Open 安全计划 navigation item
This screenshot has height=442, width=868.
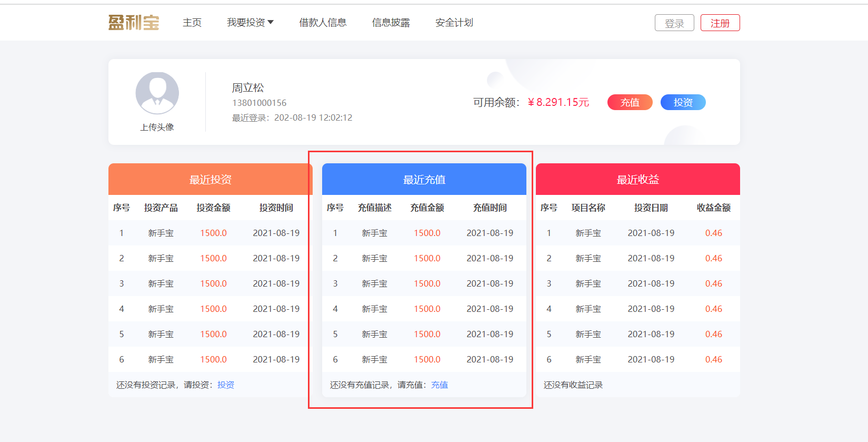click(454, 23)
